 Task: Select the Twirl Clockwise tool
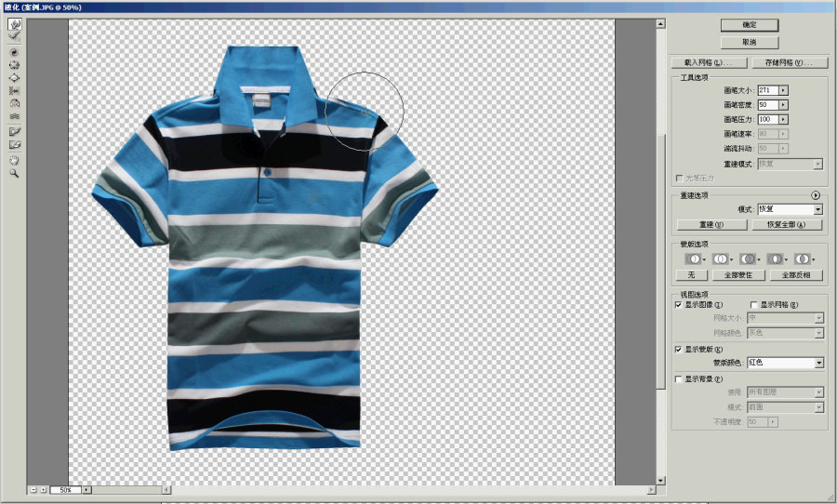point(15,52)
